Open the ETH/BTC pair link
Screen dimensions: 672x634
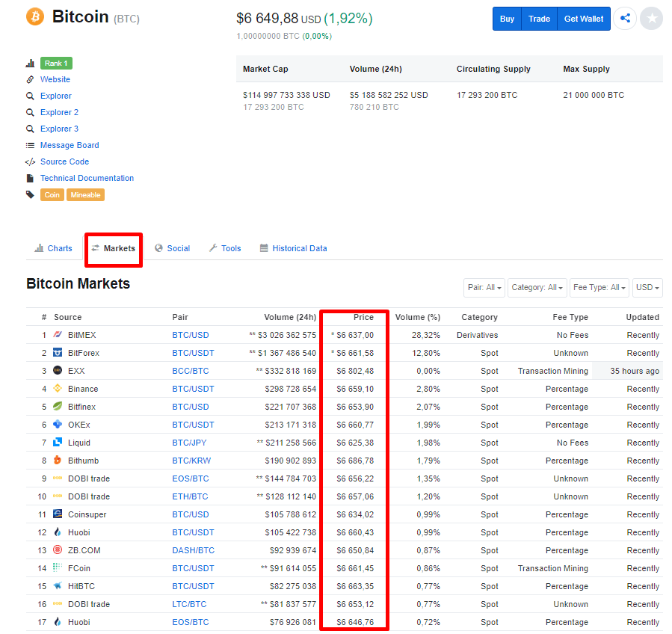pyautogui.click(x=191, y=496)
